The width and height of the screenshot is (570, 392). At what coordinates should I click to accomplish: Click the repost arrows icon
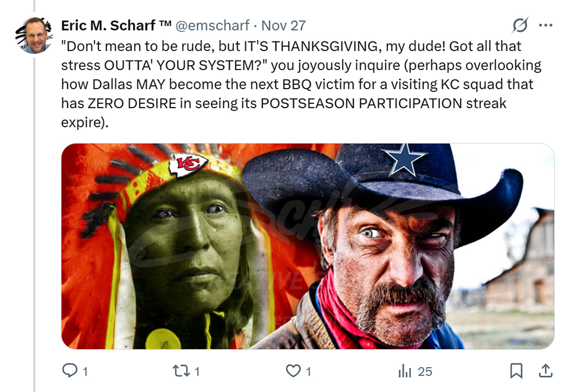180,371
